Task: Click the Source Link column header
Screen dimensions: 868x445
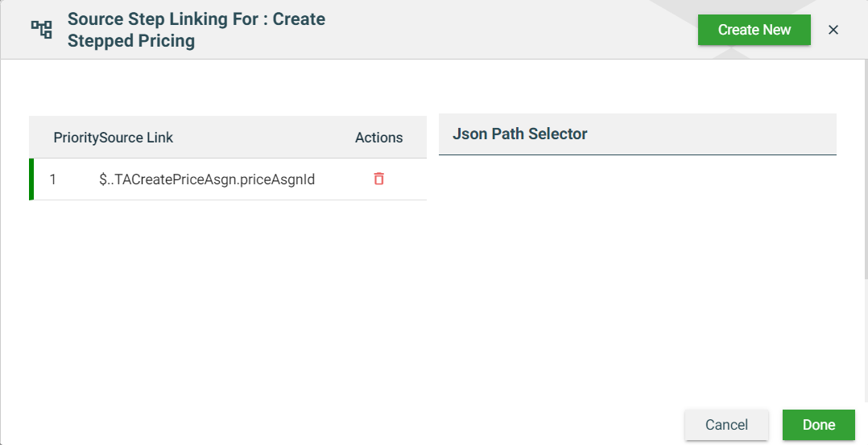Action: pyautogui.click(x=137, y=138)
